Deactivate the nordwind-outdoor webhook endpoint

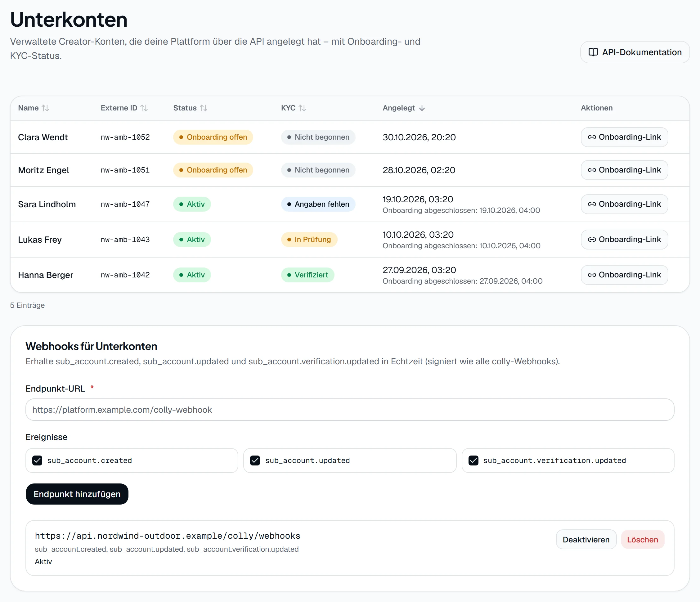pos(586,540)
